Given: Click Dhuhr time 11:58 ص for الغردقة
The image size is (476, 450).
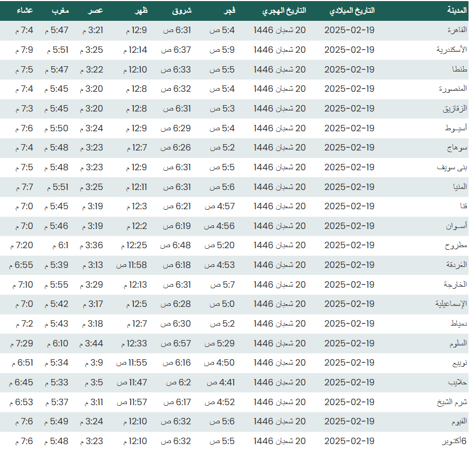Looking at the screenshot, I should (x=131, y=265).
